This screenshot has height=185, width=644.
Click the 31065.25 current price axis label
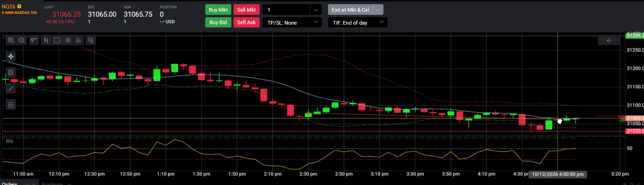pos(634,118)
